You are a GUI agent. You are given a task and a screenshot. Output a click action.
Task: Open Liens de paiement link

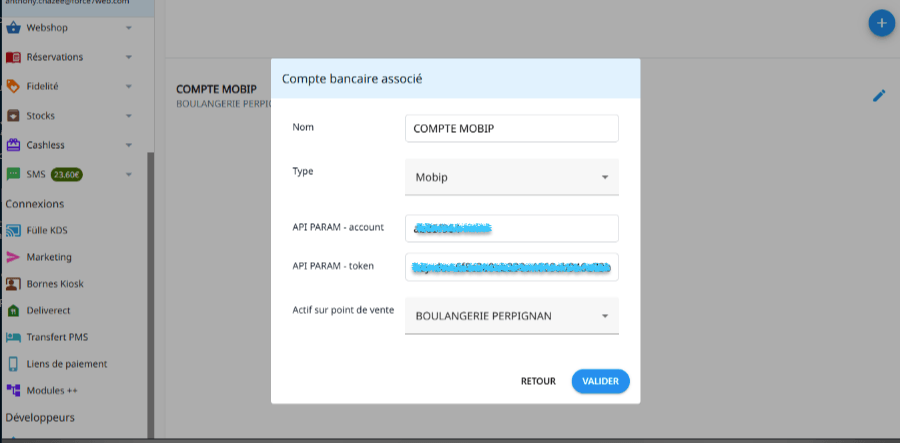click(x=67, y=364)
